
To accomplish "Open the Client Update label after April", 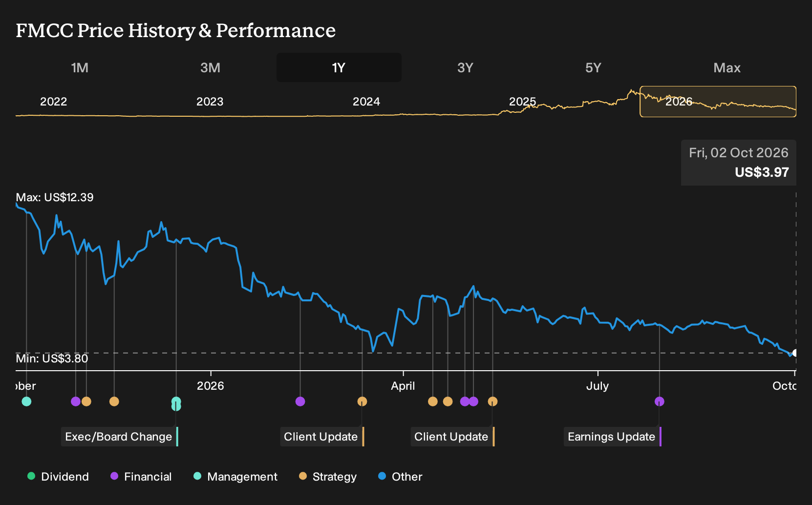I will [x=453, y=437].
